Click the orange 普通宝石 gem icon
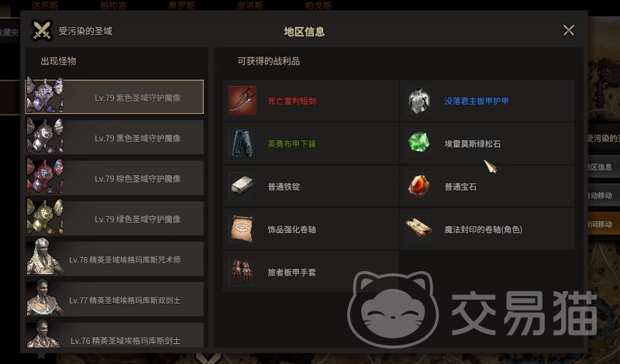The height and width of the screenshot is (364, 620). point(418,186)
